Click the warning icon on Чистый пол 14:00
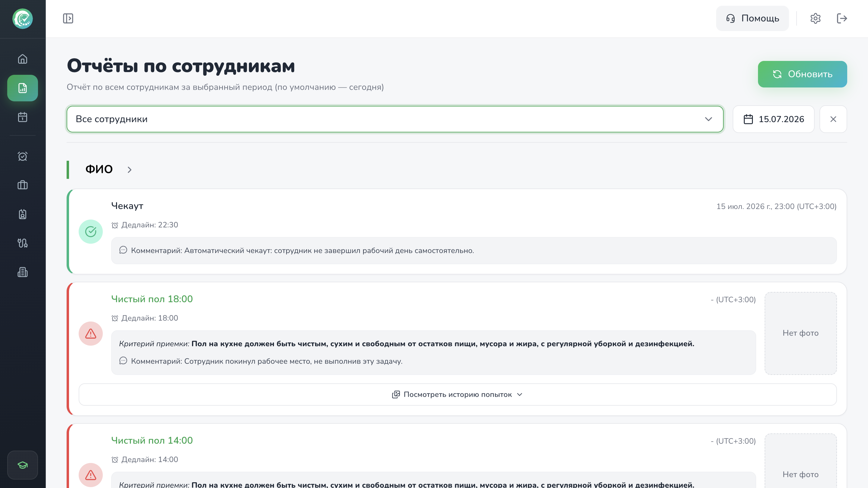Viewport: 868px width, 488px height. tap(91, 475)
